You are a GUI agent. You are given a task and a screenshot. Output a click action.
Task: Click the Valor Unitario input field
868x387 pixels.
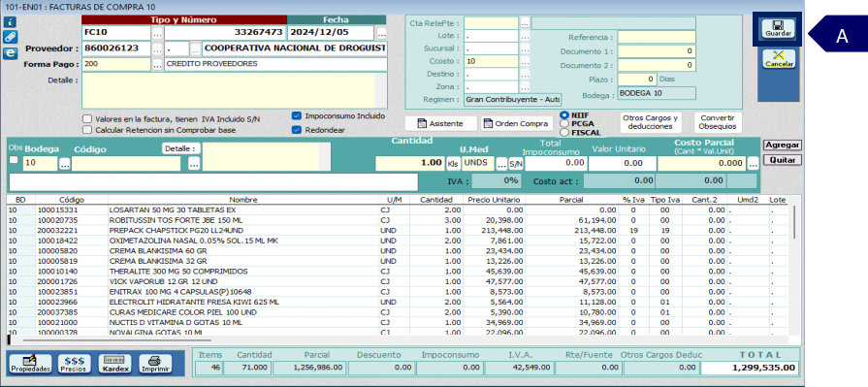(x=622, y=164)
